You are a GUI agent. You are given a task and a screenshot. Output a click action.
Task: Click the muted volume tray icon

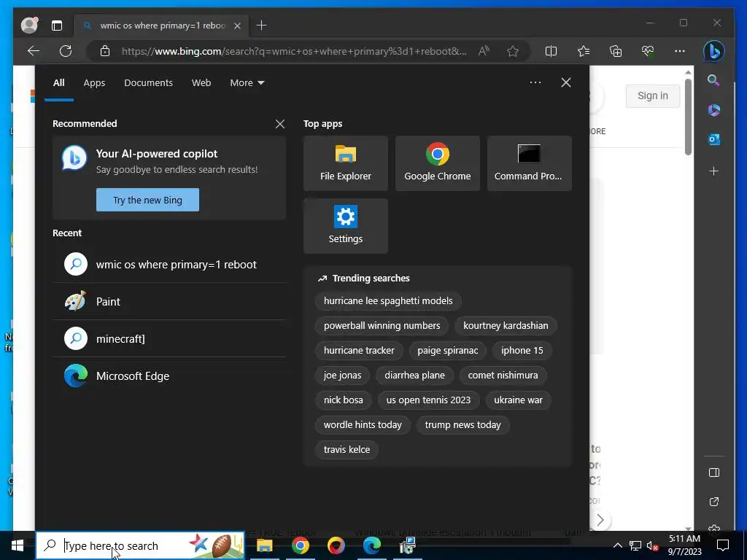[652, 545]
